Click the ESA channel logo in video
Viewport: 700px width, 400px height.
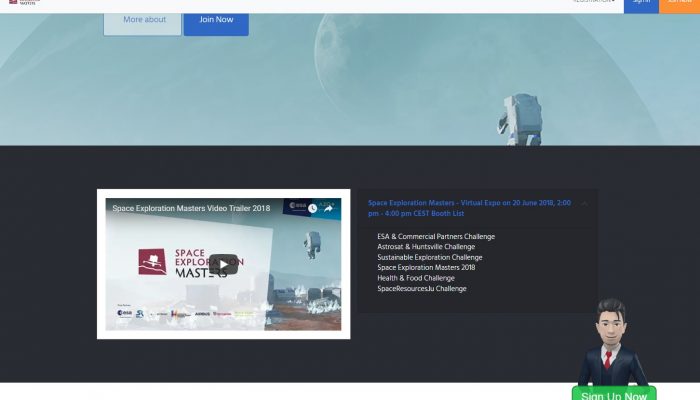(x=295, y=208)
